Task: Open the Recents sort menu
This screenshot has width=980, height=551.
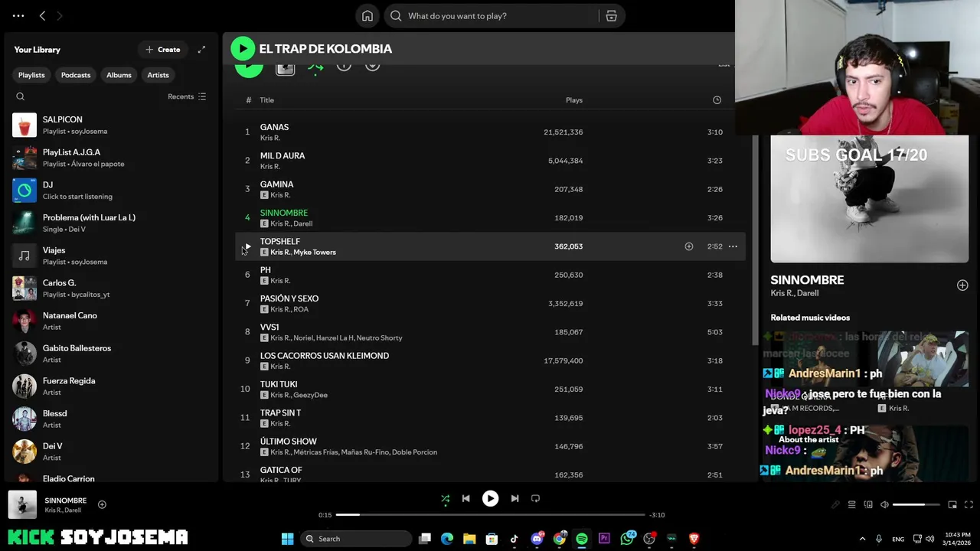Action: pos(187,96)
